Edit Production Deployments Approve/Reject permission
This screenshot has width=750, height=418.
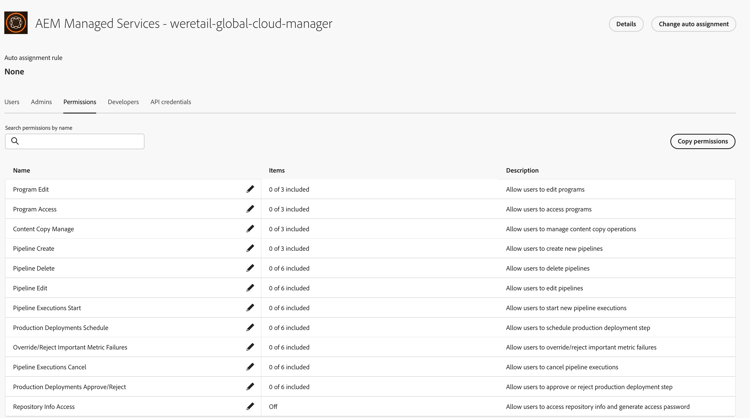pyautogui.click(x=250, y=387)
